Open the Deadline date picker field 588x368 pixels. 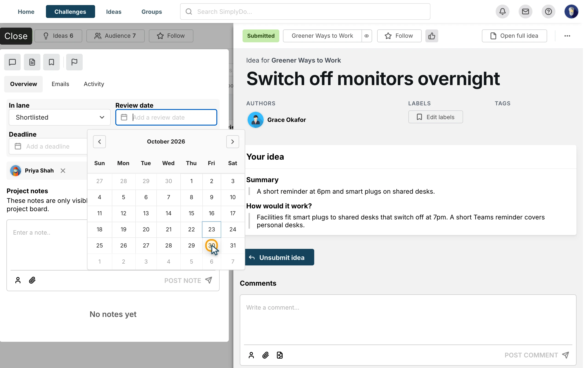pyautogui.click(x=48, y=146)
